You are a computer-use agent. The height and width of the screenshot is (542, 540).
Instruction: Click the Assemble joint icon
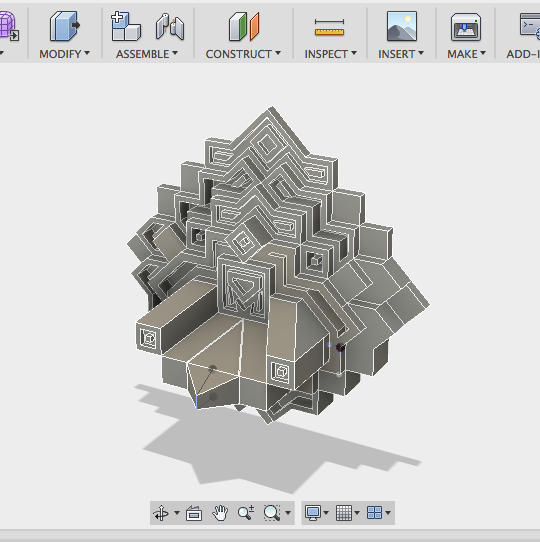(x=170, y=27)
